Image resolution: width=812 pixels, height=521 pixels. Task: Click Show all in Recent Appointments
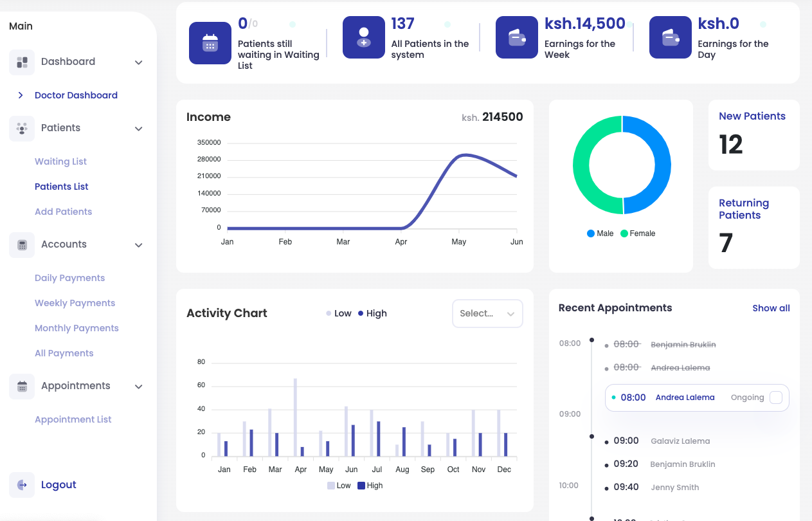pyautogui.click(x=771, y=308)
